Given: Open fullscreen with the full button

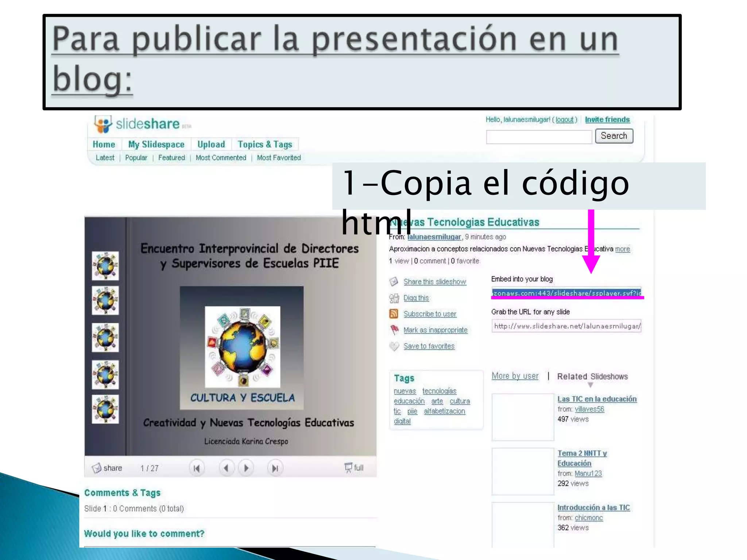Looking at the screenshot, I should tap(354, 467).
